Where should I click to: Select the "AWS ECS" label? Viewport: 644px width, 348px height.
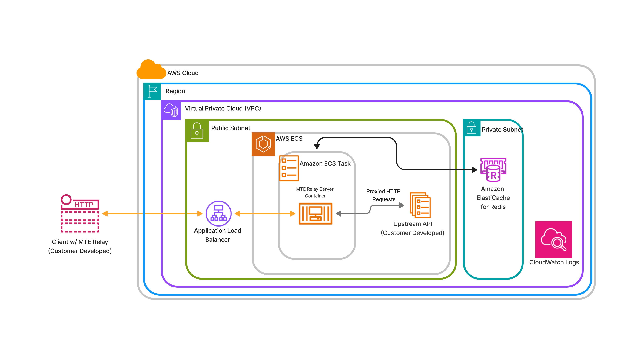[x=289, y=138]
